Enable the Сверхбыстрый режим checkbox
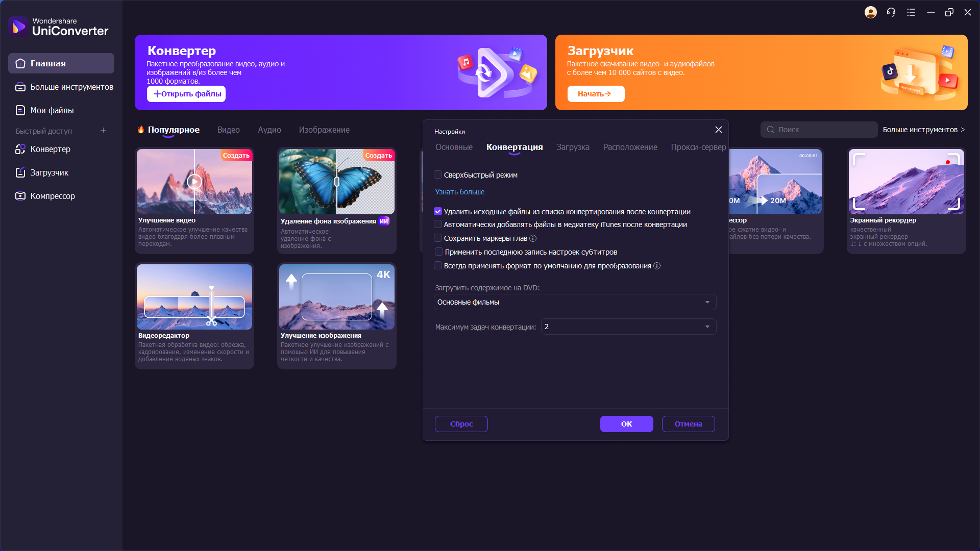The width and height of the screenshot is (980, 551). pyautogui.click(x=438, y=175)
